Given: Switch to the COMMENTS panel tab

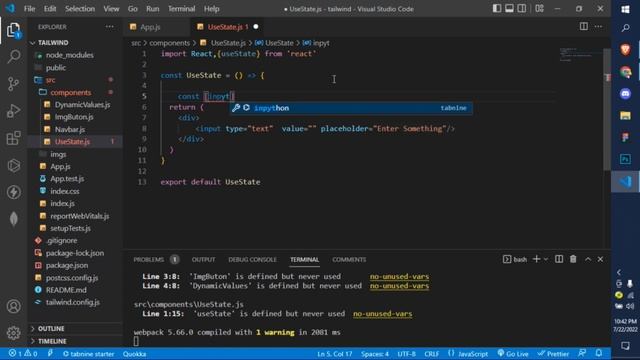Looking at the screenshot, I should pos(349,260).
